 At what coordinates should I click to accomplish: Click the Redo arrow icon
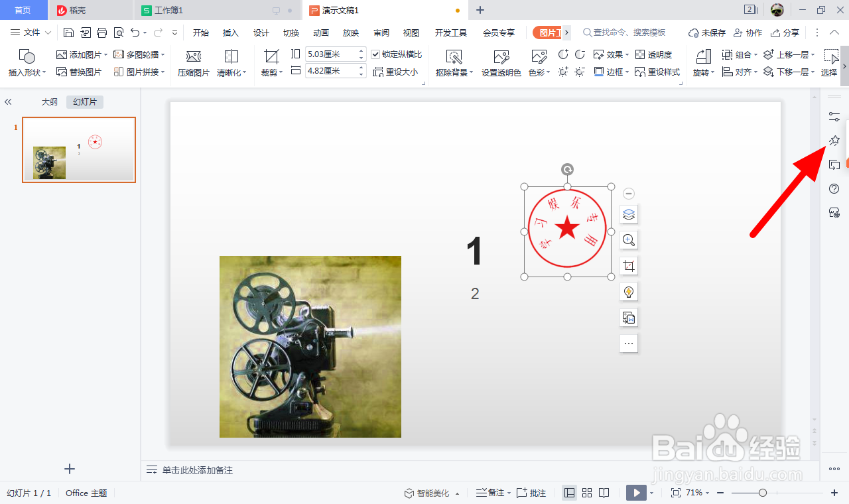[x=158, y=32]
